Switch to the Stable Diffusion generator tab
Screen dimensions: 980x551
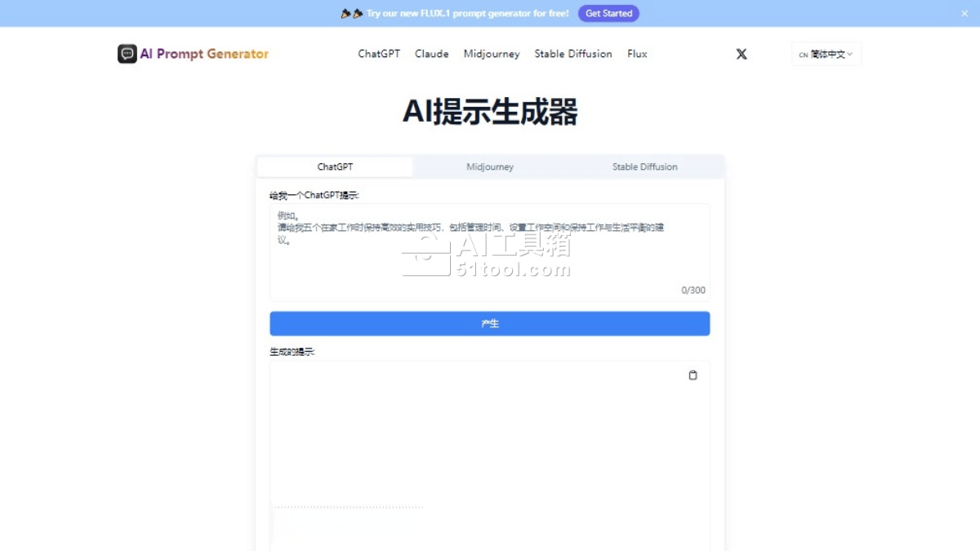[645, 167]
